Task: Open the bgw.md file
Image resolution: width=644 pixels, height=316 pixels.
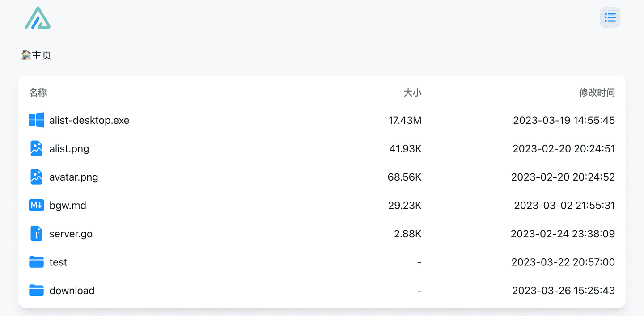Action: [68, 205]
